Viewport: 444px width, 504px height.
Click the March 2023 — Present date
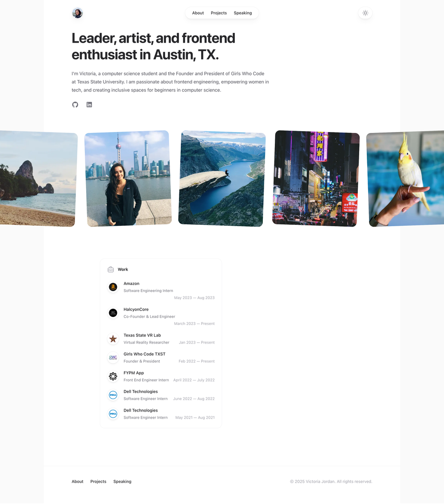pos(194,324)
